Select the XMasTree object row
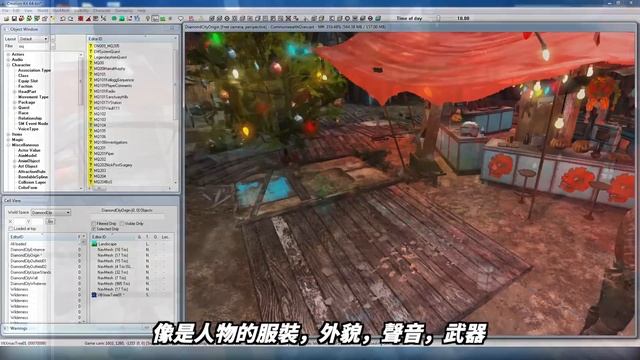640x360 pixels. point(131,294)
